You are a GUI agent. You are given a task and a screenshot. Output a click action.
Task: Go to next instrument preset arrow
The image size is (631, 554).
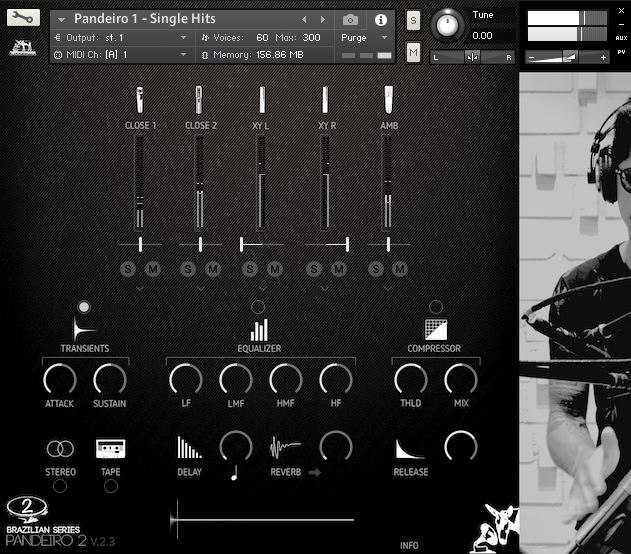pos(323,20)
